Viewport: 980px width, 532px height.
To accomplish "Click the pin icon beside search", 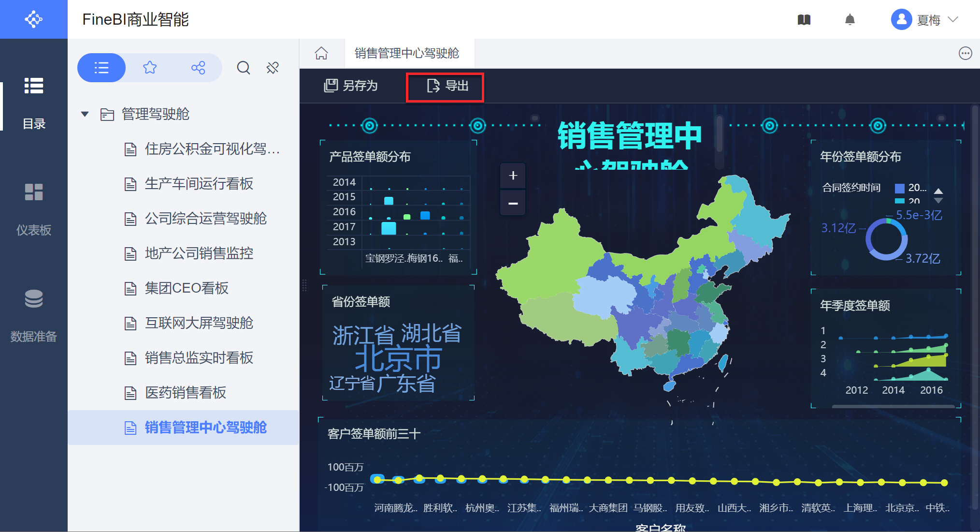I will click(273, 68).
